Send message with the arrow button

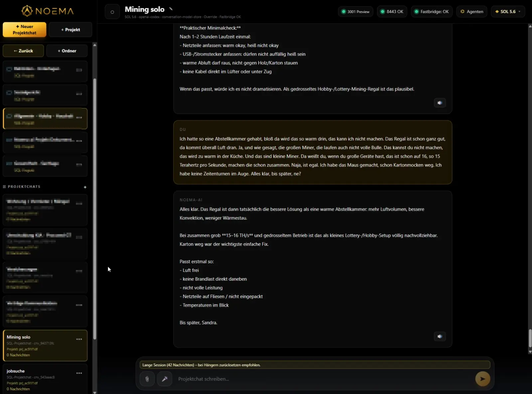pos(482,379)
